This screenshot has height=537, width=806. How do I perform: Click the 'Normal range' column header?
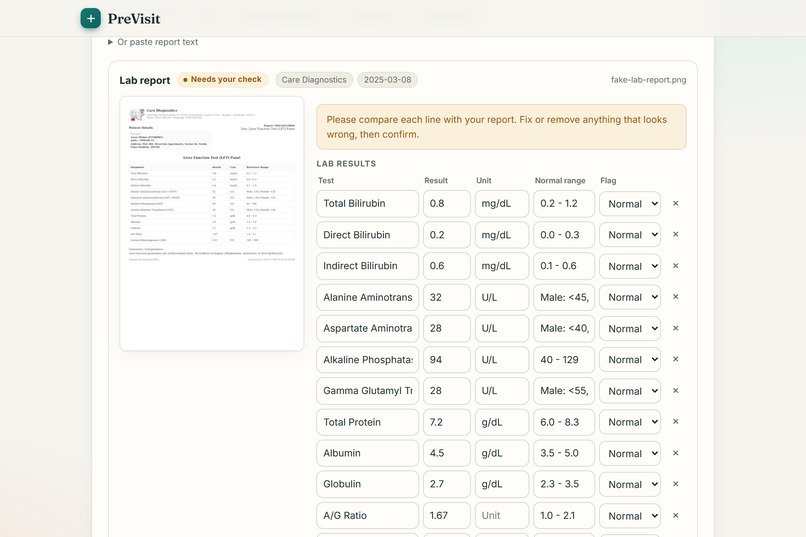tap(560, 180)
